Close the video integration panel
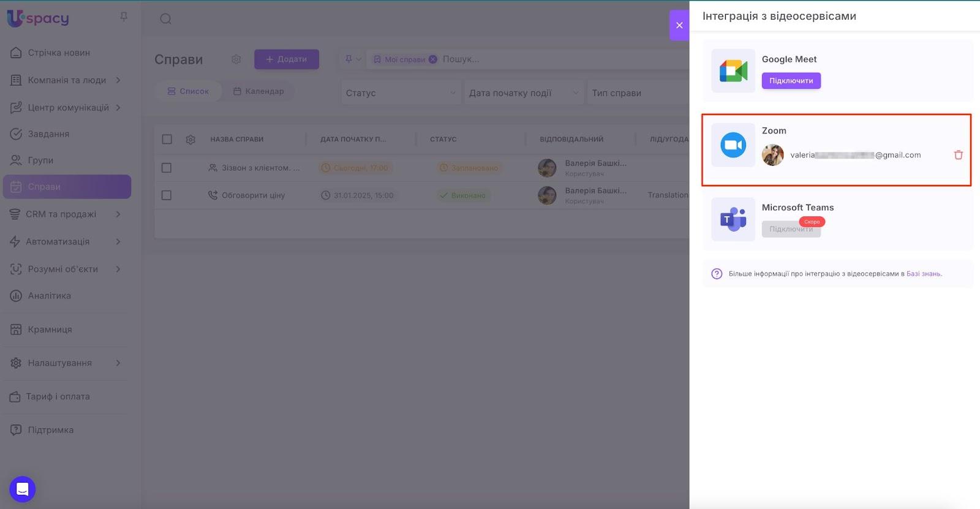 point(679,25)
